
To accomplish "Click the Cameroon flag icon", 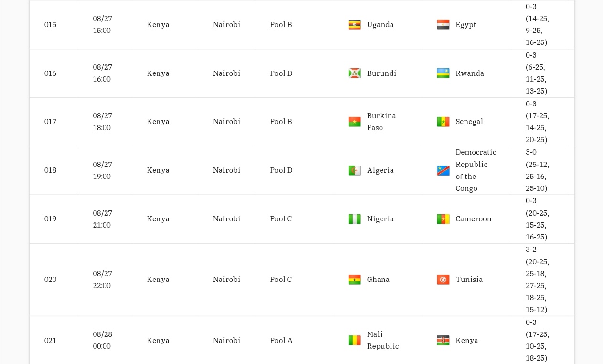I will [443, 219].
